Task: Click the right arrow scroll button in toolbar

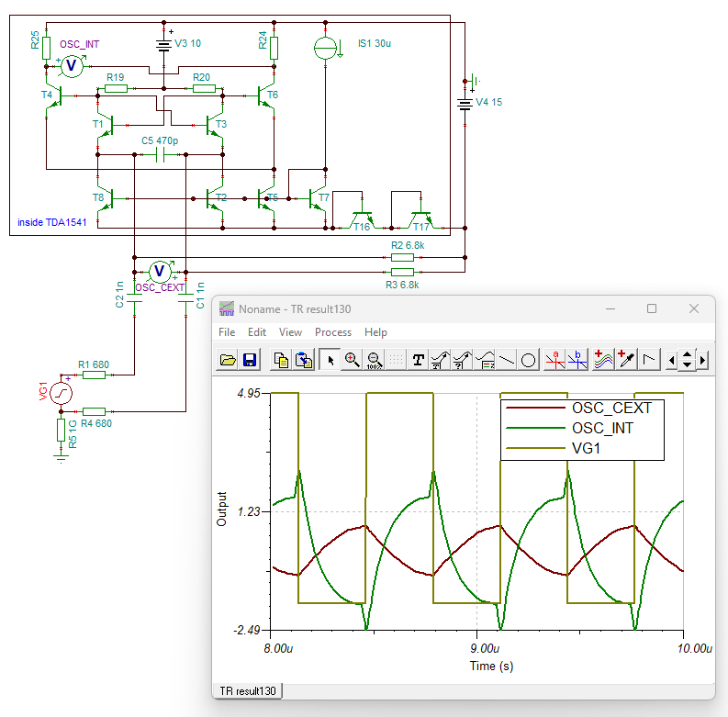Action: 702,360
